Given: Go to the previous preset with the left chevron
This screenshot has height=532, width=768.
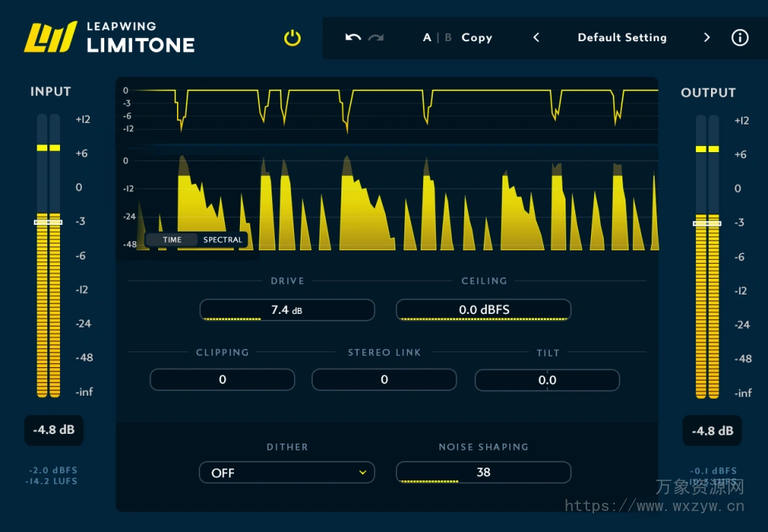Looking at the screenshot, I should coord(535,37).
